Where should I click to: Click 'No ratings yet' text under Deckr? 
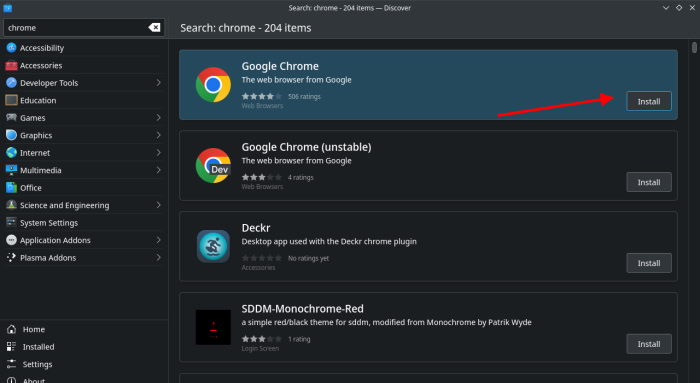[x=308, y=258]
